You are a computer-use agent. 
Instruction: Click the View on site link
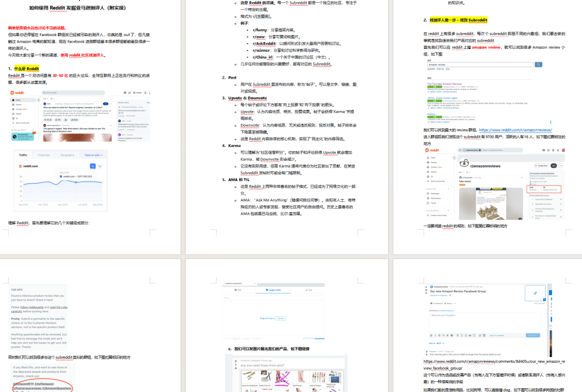pos(93,155)
